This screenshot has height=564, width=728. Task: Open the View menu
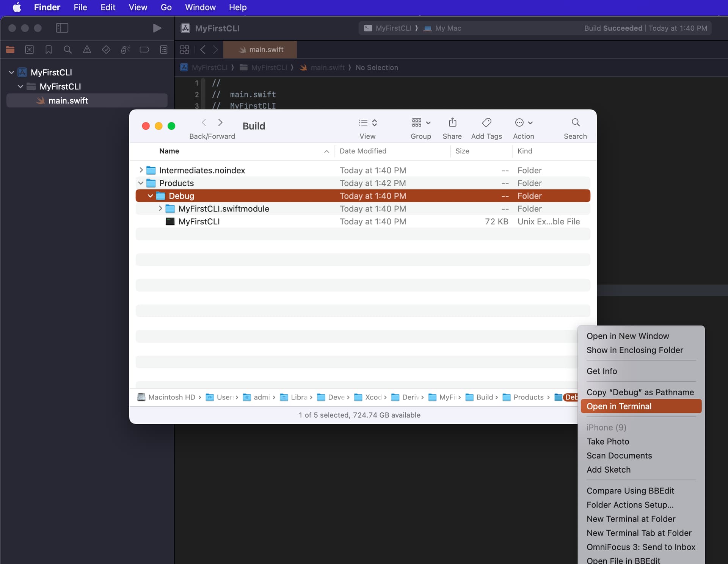pos(138,7)
